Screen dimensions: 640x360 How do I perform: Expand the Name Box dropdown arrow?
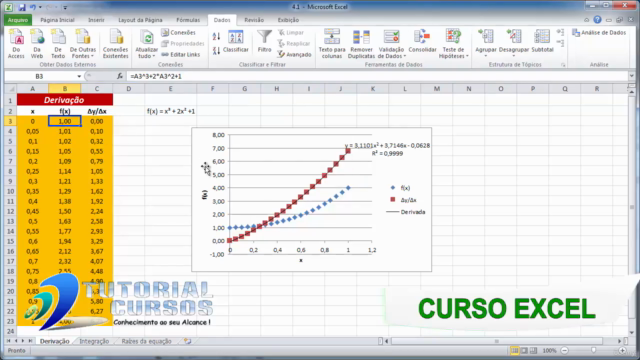(79, 76)
